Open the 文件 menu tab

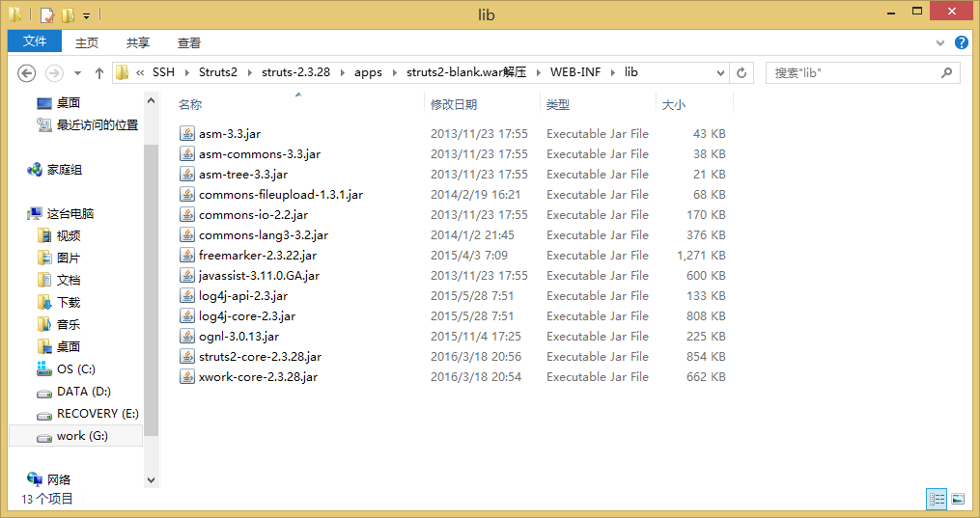[x=35, y=41]
